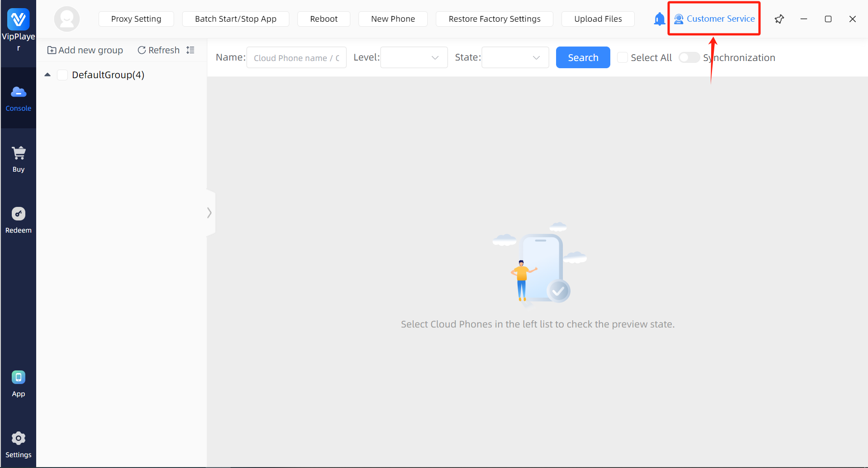The image size is (868, 468).
Task: Open the notification bell
Action: (x=659, y=19)
